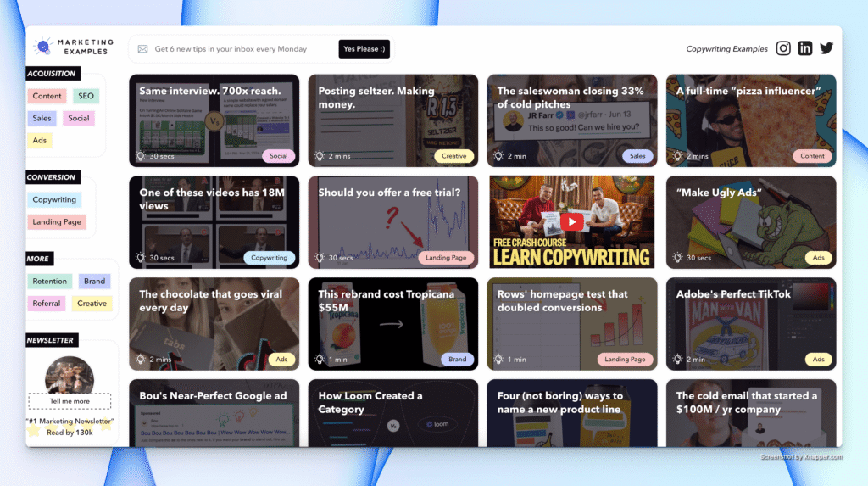Screen dimensions: 868x486
Task: Select the Landing Page tag in sidebar
Action: tap(57, 221)
